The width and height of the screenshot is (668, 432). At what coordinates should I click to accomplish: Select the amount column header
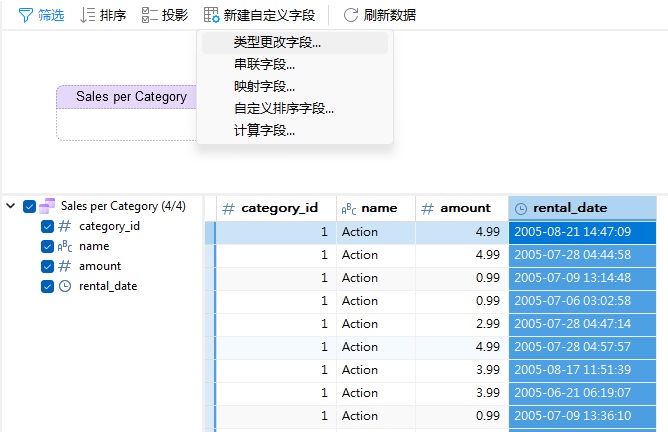click(462, 208)
